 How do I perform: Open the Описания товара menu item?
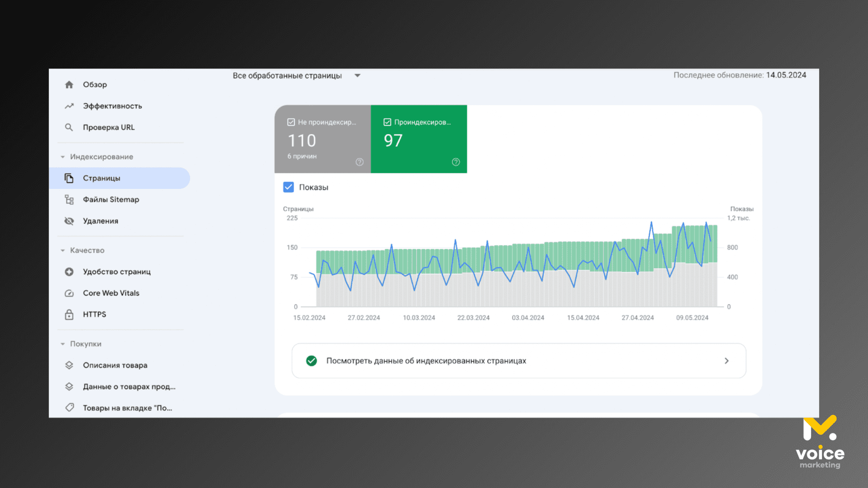pos(115,365)
